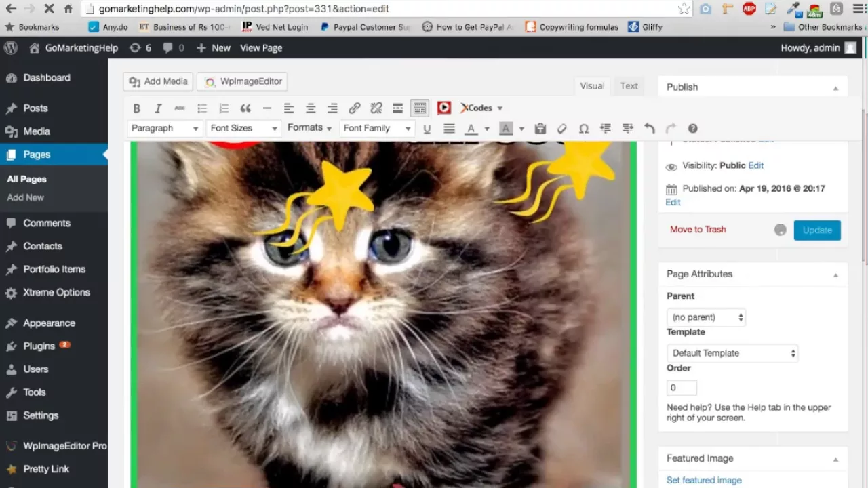The width and height of the screenshot is (868, 488).
Task: Click View Page in admin bar
Action: point(261,47)
